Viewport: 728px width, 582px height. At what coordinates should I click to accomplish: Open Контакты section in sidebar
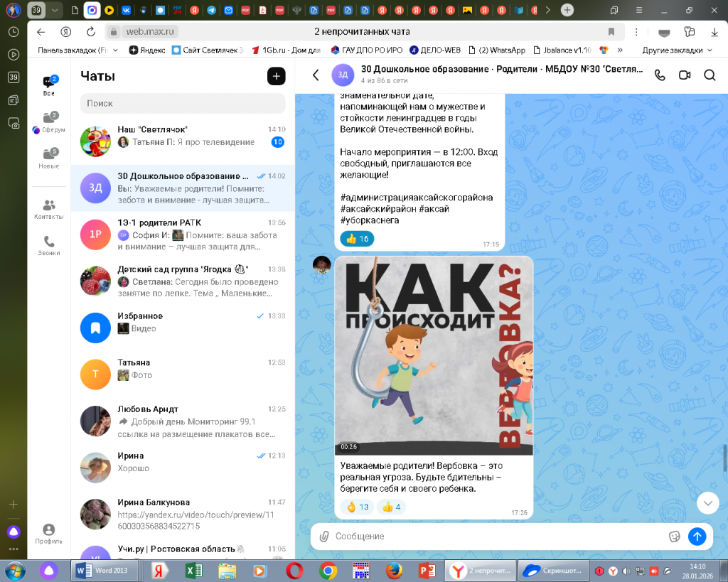coord(49,209)
